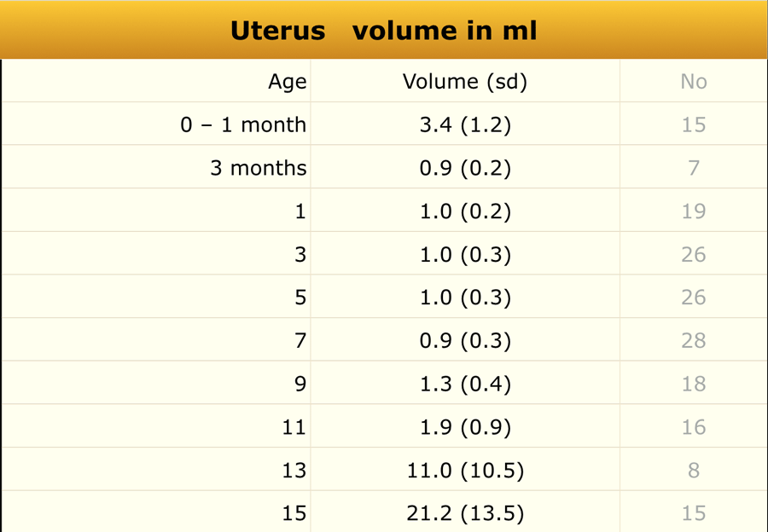Click the No column header
768x532 pixels.
[693, 82]
